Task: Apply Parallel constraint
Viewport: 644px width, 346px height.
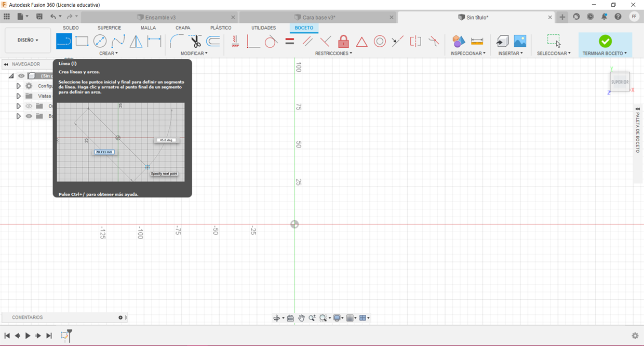Action: [307, 41]
